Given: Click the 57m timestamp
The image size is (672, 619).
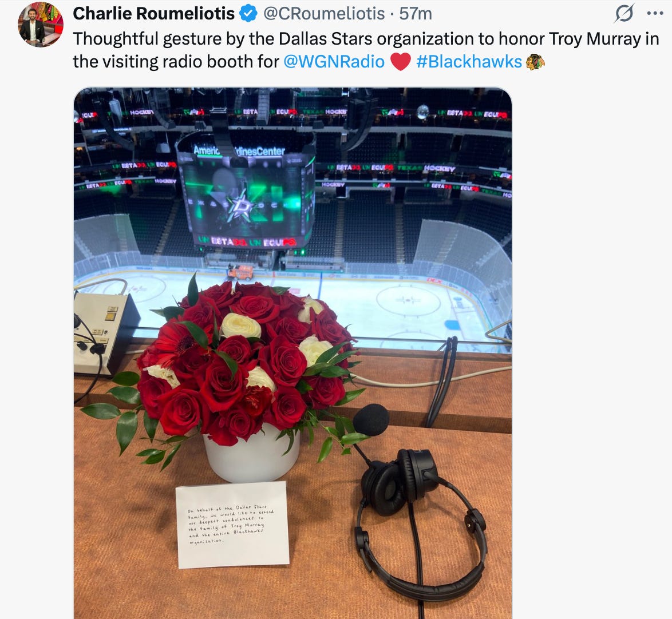Looking at the screenshot, I should click(x=416, y=14).
